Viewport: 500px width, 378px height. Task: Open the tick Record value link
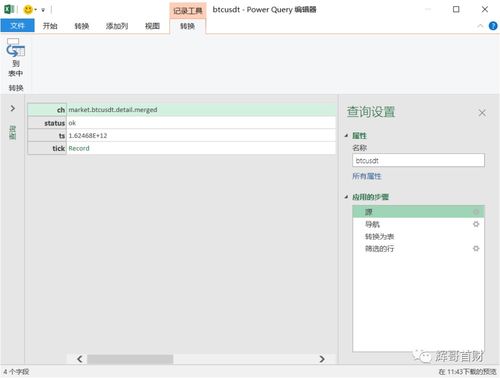point(79,148)
